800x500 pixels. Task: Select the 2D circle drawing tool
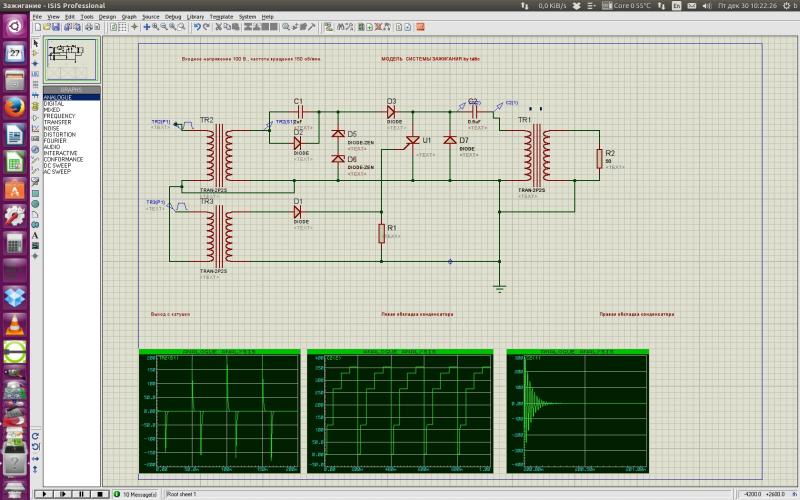(x=36, y=203)
